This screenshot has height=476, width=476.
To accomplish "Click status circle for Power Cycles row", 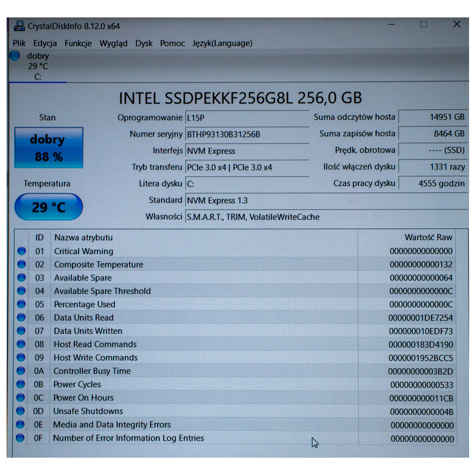I will coord(21,384).
